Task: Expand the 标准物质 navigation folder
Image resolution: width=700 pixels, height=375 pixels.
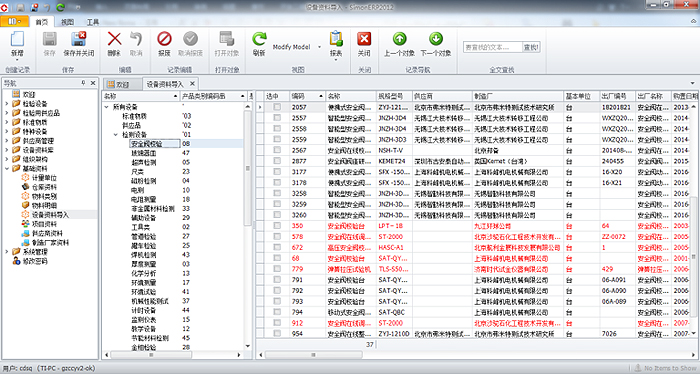Action: (x=6, y=122)
